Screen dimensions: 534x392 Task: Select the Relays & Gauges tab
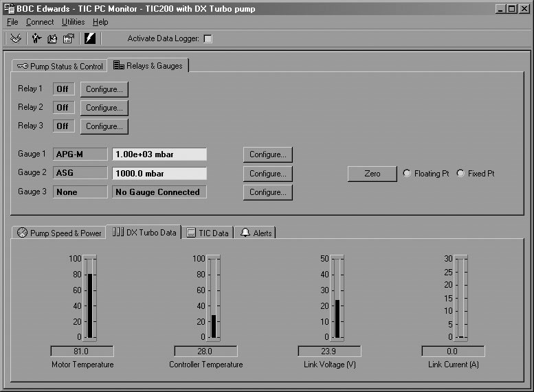pyautogui.click(x=148, y=65)
